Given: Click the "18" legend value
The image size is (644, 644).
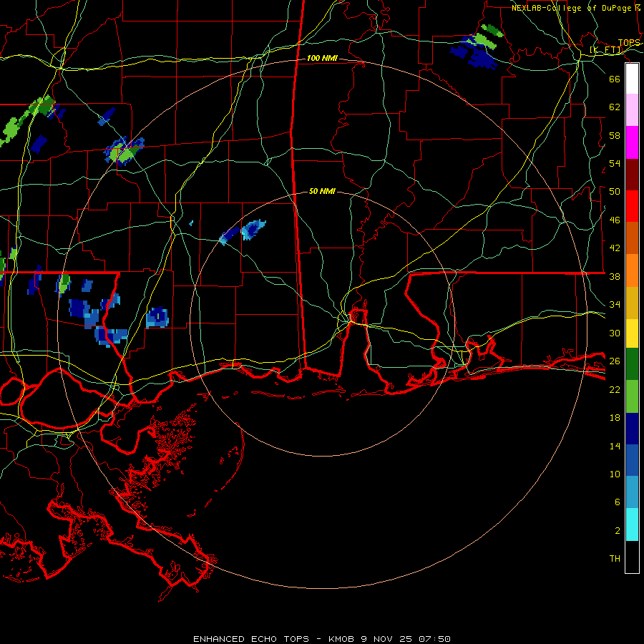Looking at the screenshot, I should coord(615,418).
